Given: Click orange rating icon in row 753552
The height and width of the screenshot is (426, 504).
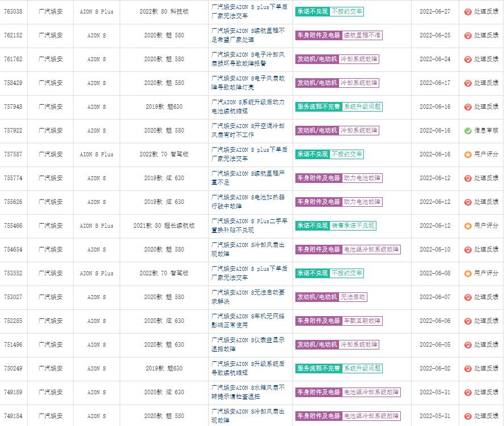Looking at the screenshot, I should coord(468,274).
